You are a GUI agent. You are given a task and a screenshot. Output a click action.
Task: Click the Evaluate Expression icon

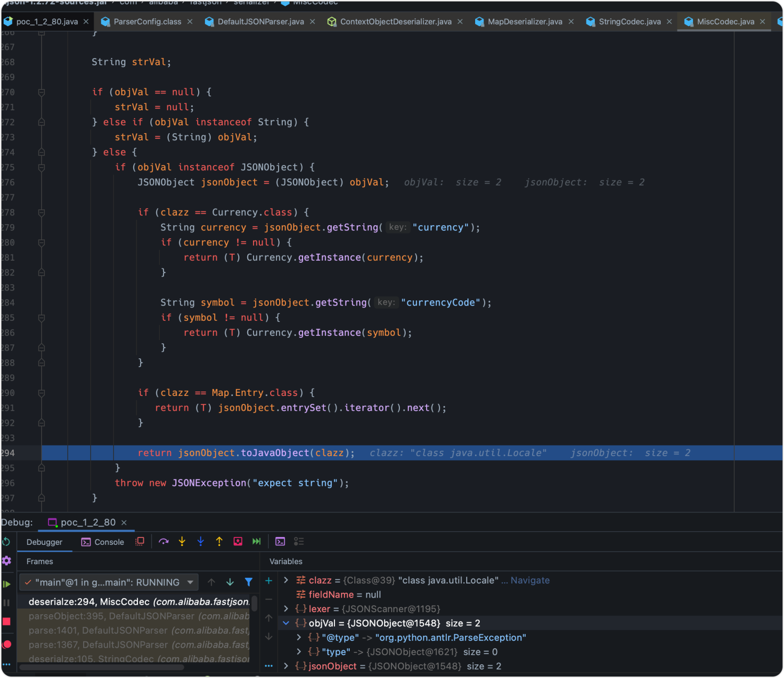point(280,542)
